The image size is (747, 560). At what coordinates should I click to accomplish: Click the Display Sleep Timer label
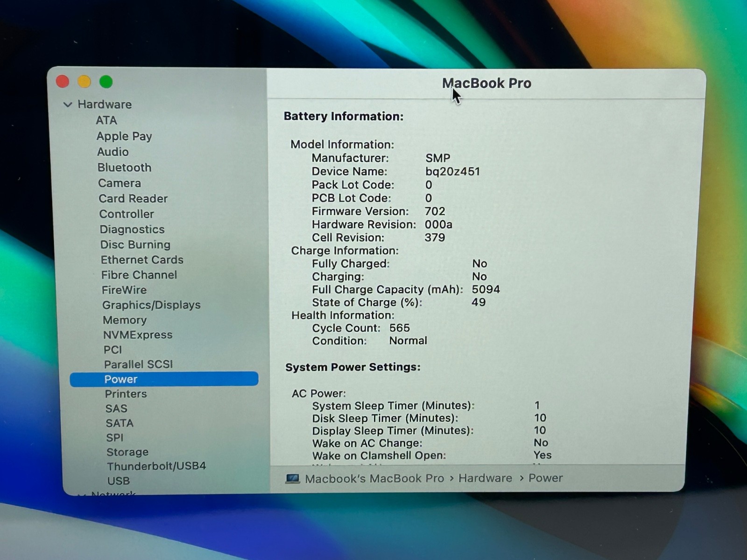pyautogui.click(x=393, y=430)
